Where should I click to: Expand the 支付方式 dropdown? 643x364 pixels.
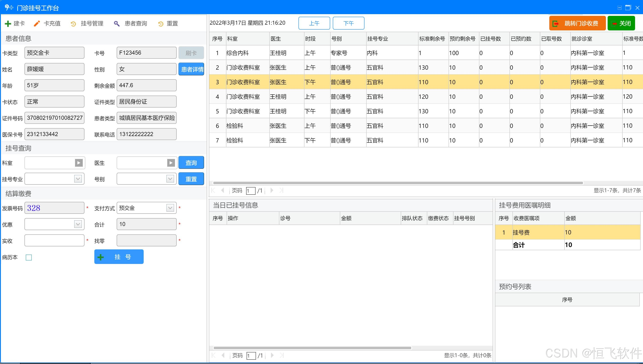point(170,208)
